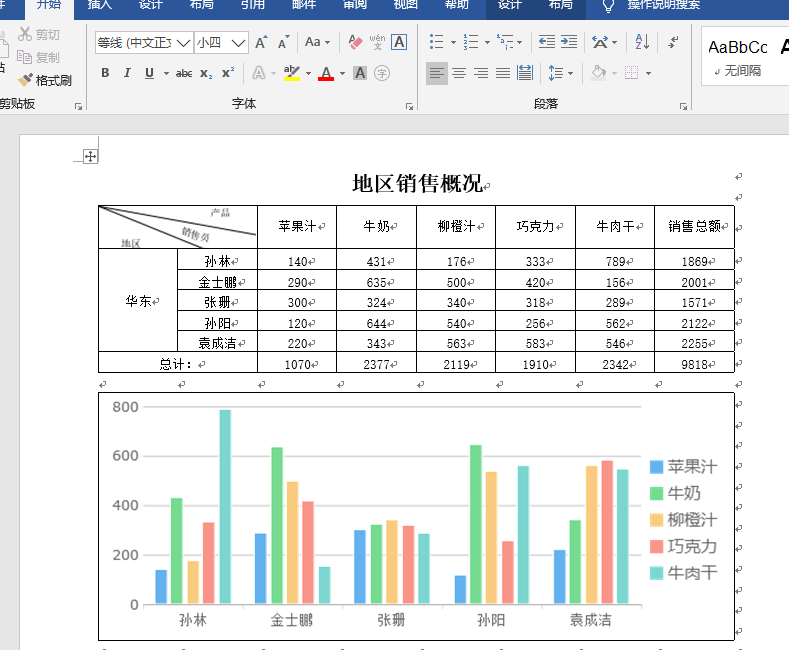Open the View (视图) tab
This screenshot has width=789, height=650.
(406, 5)
